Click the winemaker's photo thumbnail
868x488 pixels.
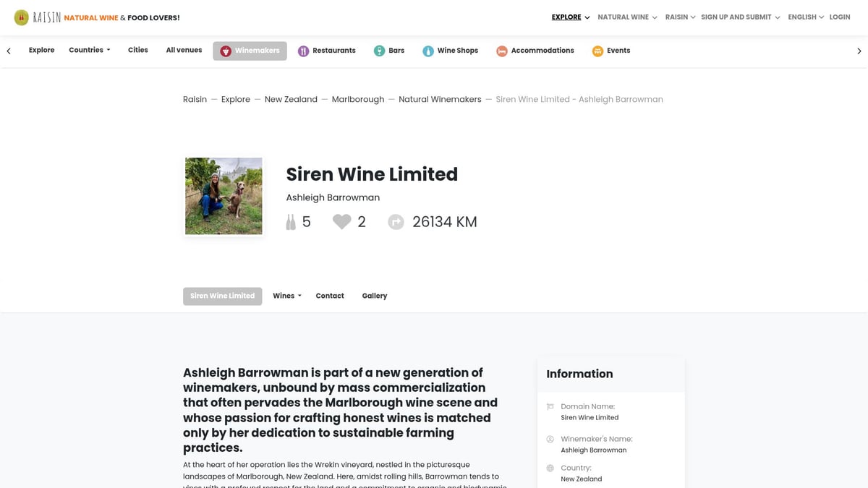224,195
